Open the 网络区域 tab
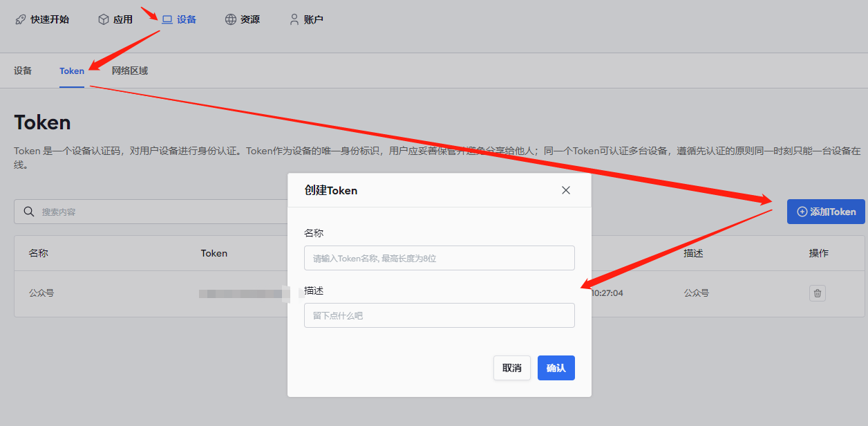The image size is (868, 426). pyautogui.click(x=130, y=71)
